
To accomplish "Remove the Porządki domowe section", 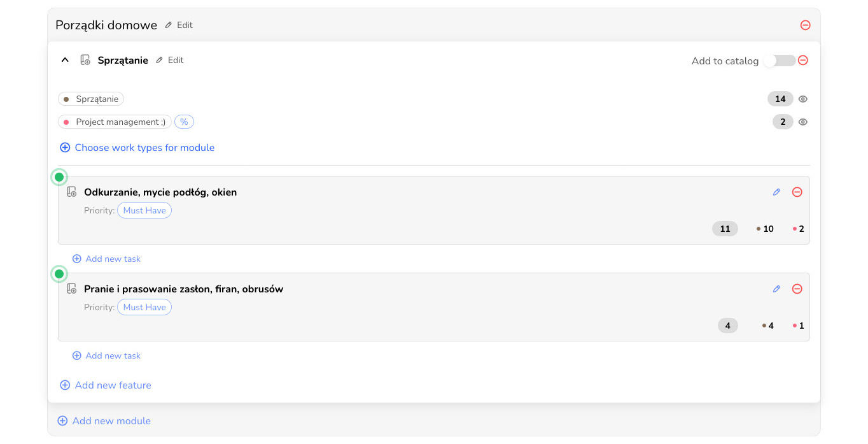I will (805, 25).
